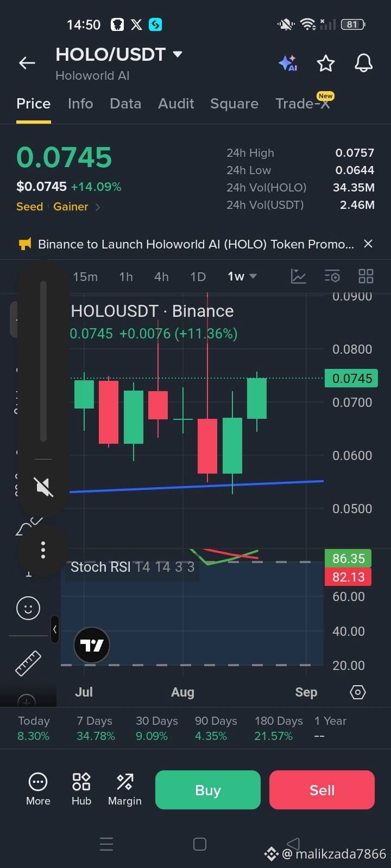View 7 Days 34.78% performance
391x868 pixels.
(96, 729)
